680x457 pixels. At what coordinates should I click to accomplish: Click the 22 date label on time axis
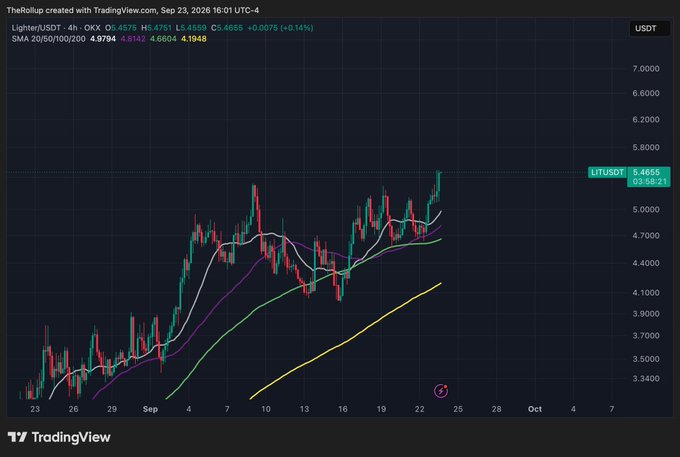click(x=419, y=409)
